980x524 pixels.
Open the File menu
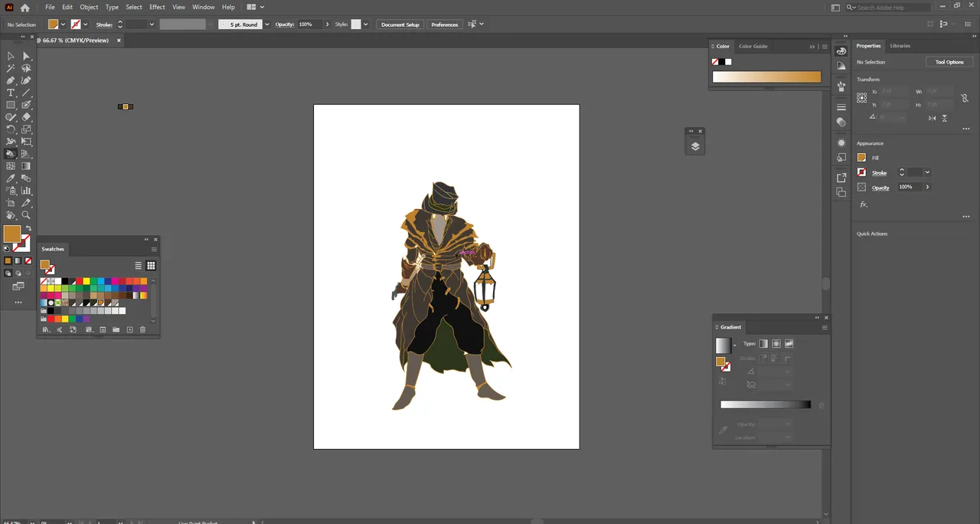(x=50, y=7)
